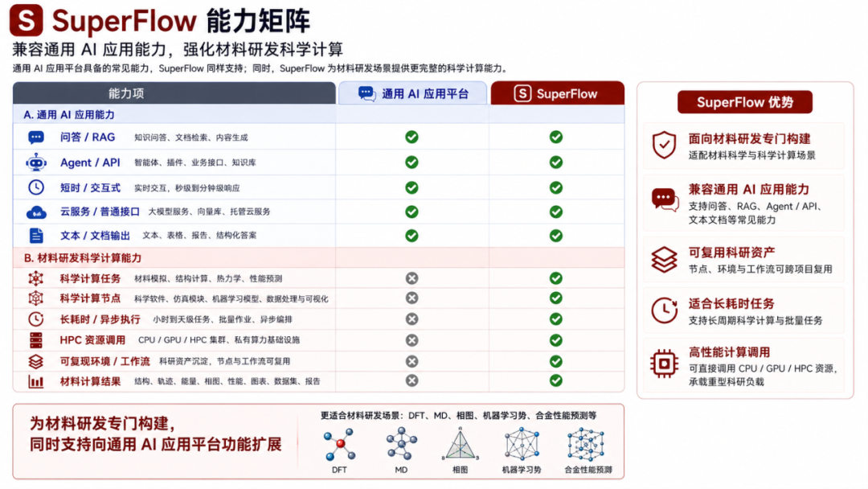Click the 合金性能预测 lattice illustration
The image size is (868, 489).
(x=586, y=444)
